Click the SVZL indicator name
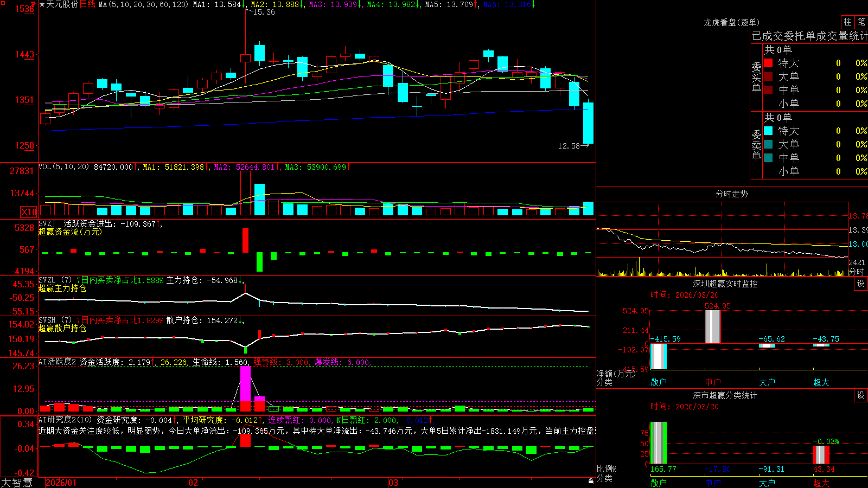The image size is (868, 488). 47,280
